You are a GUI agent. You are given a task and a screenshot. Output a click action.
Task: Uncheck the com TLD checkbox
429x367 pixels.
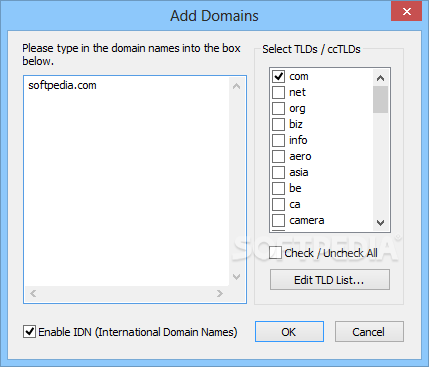click(x=278, y=76)
